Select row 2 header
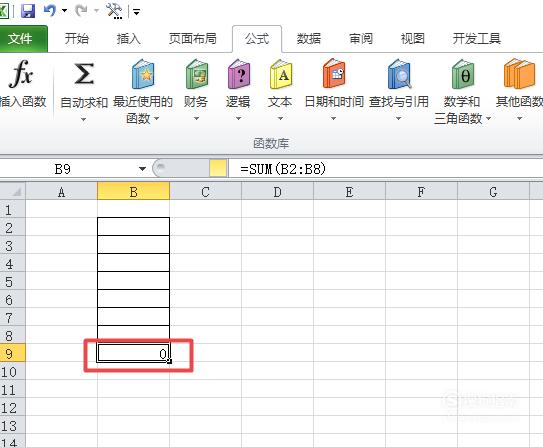This screenshot has width=543, height=447. click(12, 227)
